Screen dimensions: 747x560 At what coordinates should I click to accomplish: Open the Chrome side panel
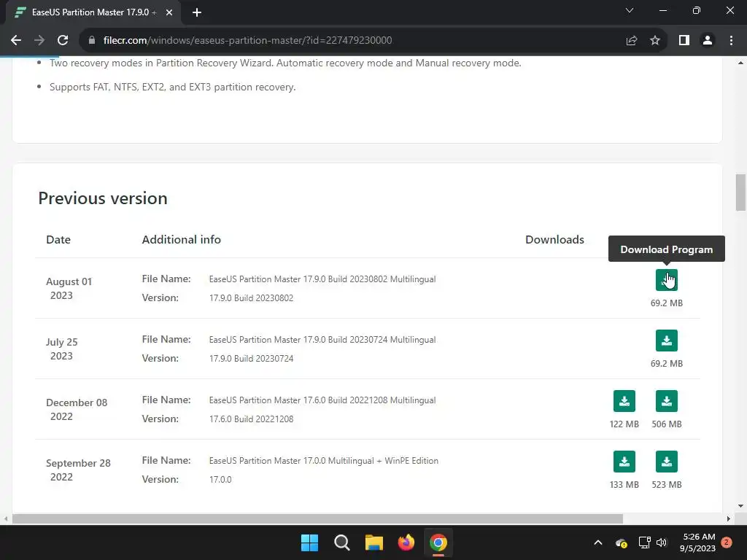[x=684, y=41]
